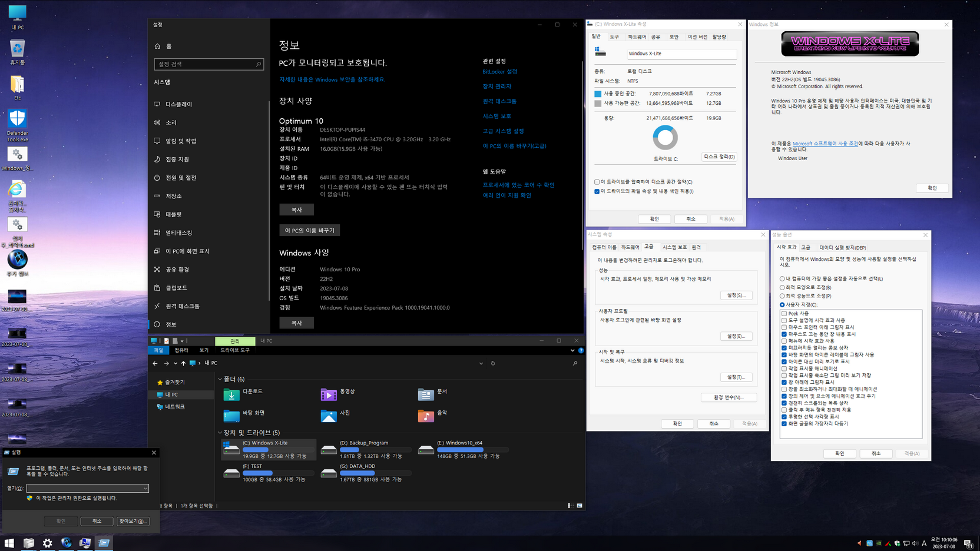Enable the 'Peek 사용' checkbox

pyautogui.click(x=784, y=314)
